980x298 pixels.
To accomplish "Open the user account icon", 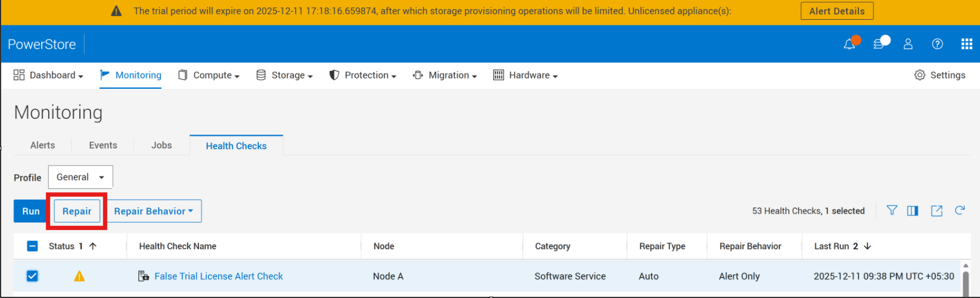I will point(908,44).
